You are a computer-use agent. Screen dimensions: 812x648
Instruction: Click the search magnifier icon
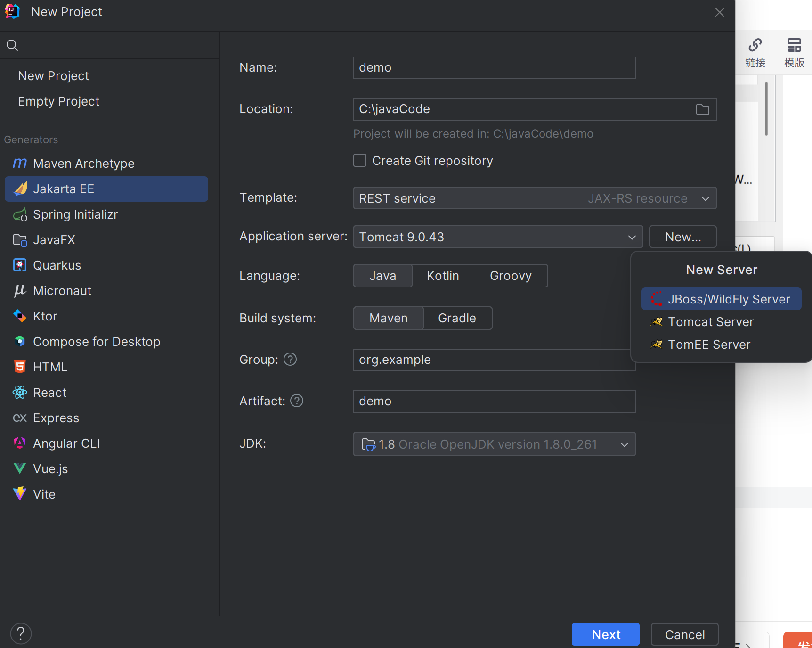[x=12, y=45]
